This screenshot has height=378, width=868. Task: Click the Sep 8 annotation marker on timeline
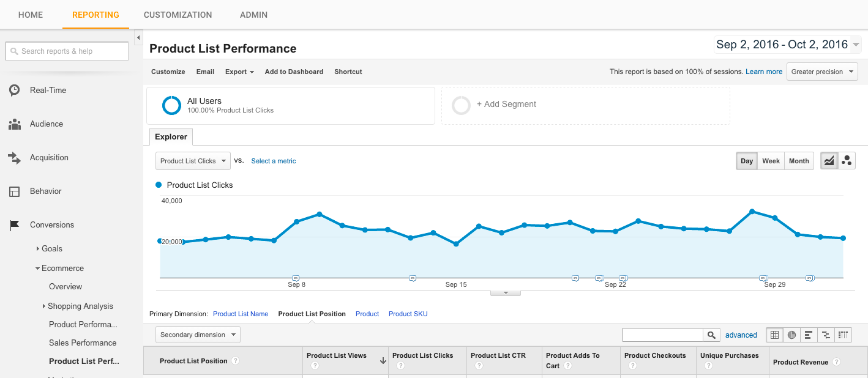coord(296,278)
